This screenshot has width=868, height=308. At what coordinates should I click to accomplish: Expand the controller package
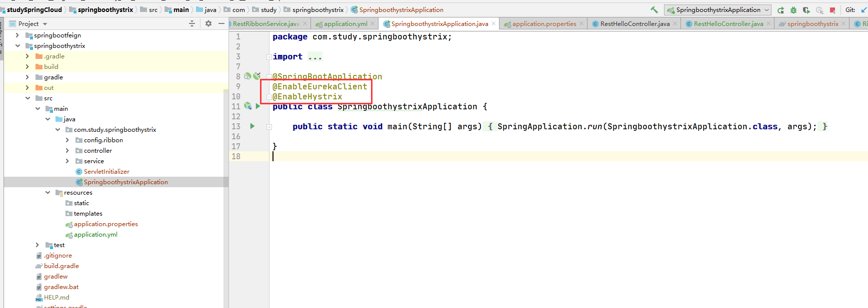pos(67,151)
